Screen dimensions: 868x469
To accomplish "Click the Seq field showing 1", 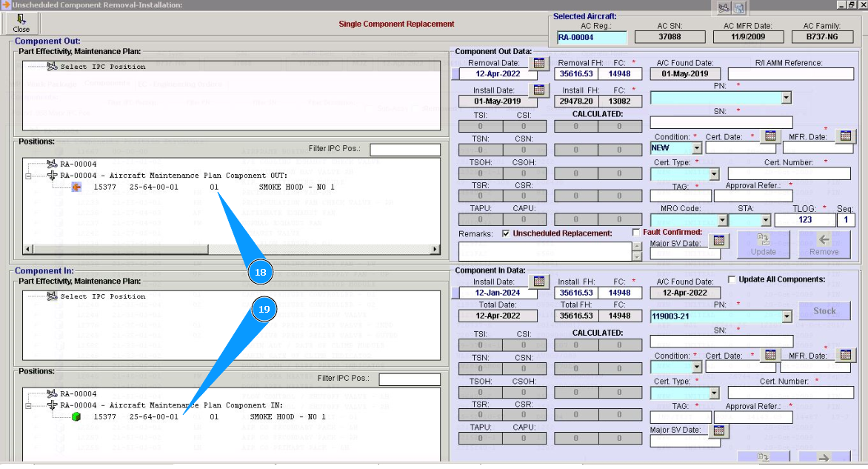I will pos(845,220).
